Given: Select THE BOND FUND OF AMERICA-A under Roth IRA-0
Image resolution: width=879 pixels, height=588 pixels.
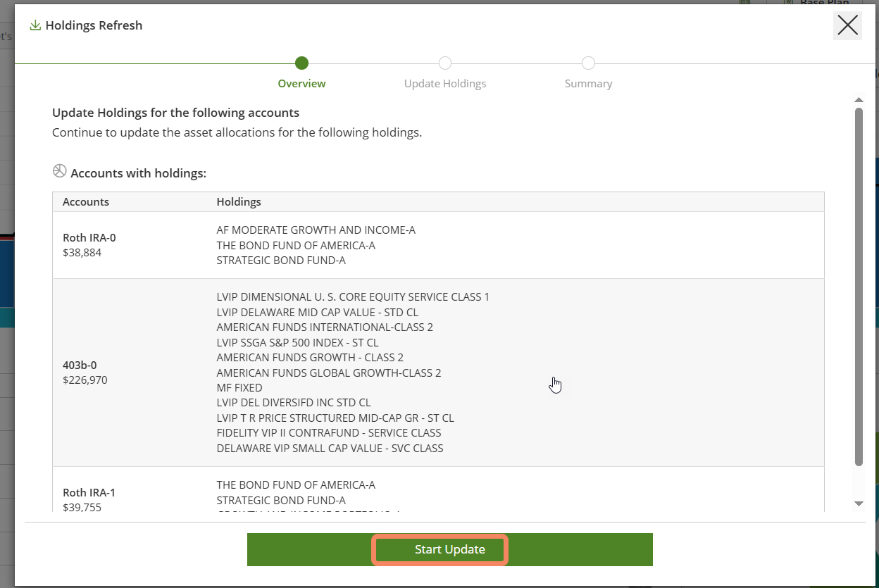Looking at the screenshot, I should 296,245.
